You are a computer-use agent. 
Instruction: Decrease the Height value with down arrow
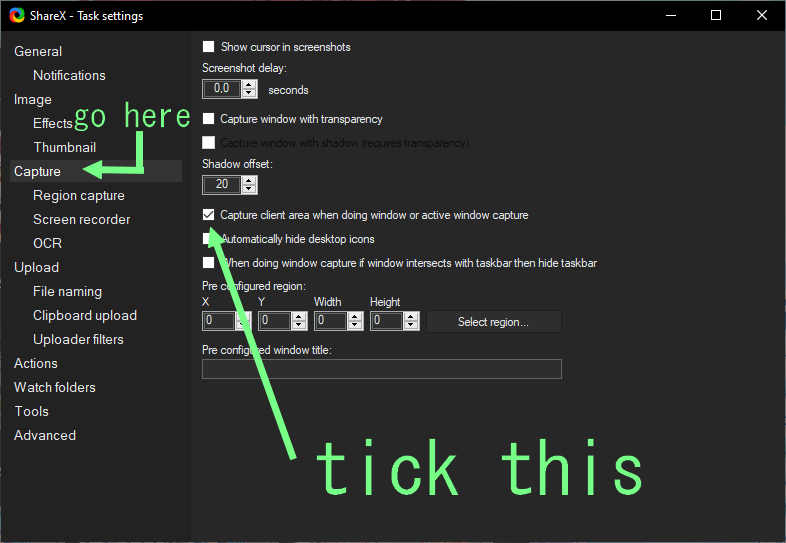coord(411,325)
